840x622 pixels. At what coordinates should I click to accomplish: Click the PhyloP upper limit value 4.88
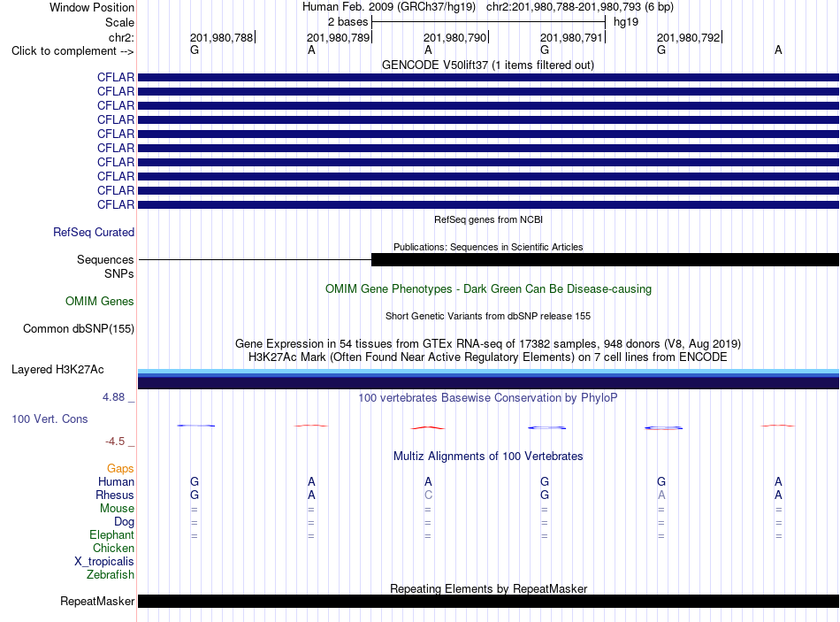(113, 397)
